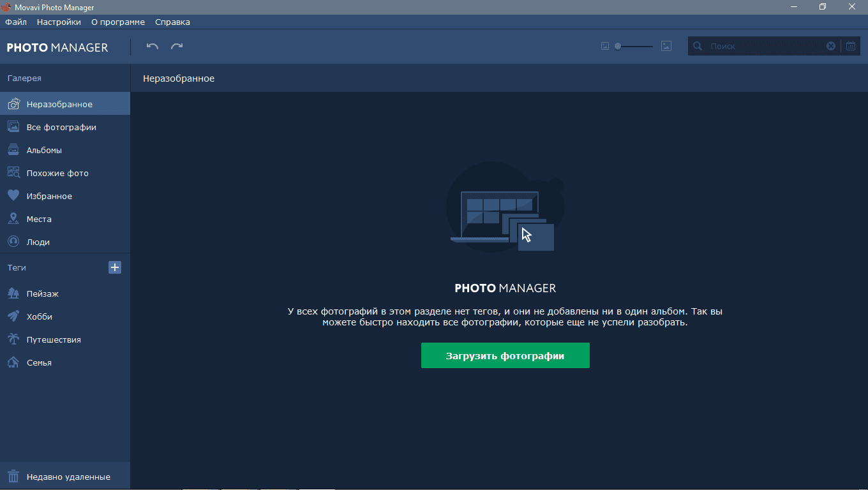The height and width of the screenshot is (490, 868).
Task: Select the Хобби tag
Action: point(65,316)
